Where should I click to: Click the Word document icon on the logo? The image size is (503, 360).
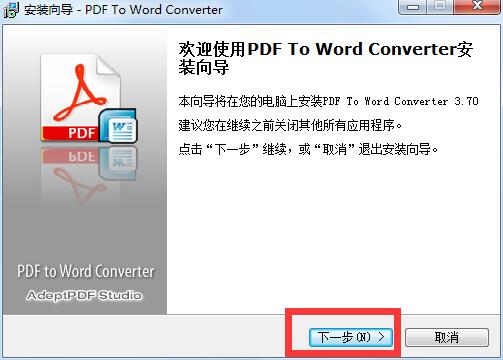(x=118, y=126)
